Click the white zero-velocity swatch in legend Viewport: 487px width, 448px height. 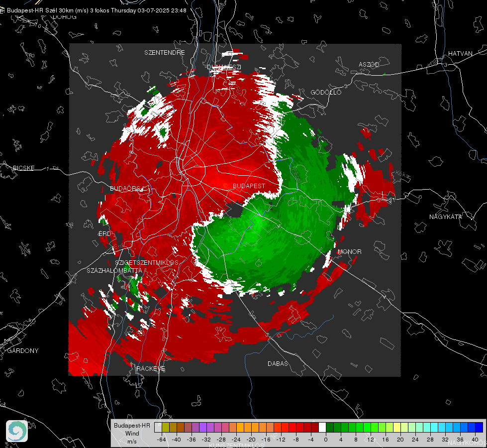pyautogui.click(x=322, y=427)
